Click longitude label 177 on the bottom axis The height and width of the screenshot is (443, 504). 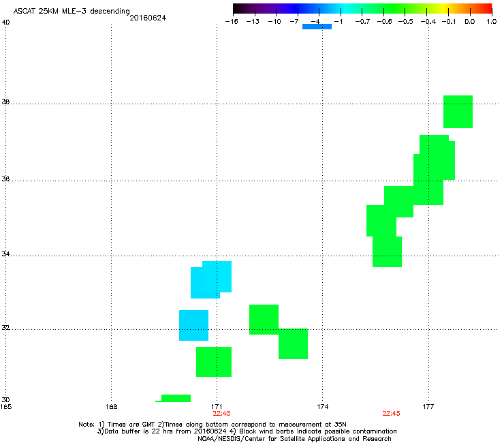428,407
